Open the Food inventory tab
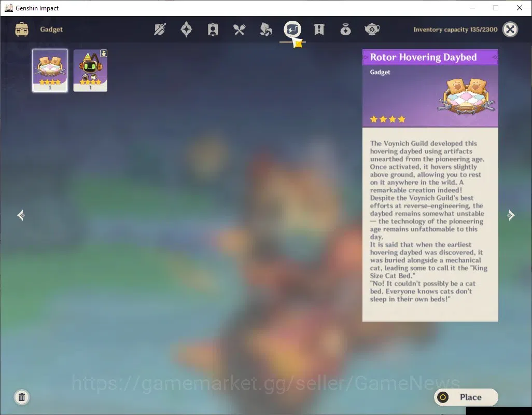532x415 pixels. click(x=239, y=30)
